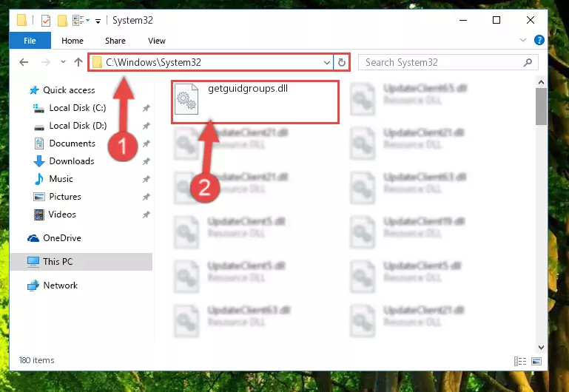Select Quick access in navigation pane
Viewport: 569px width, 392px height.
(69, 90)
